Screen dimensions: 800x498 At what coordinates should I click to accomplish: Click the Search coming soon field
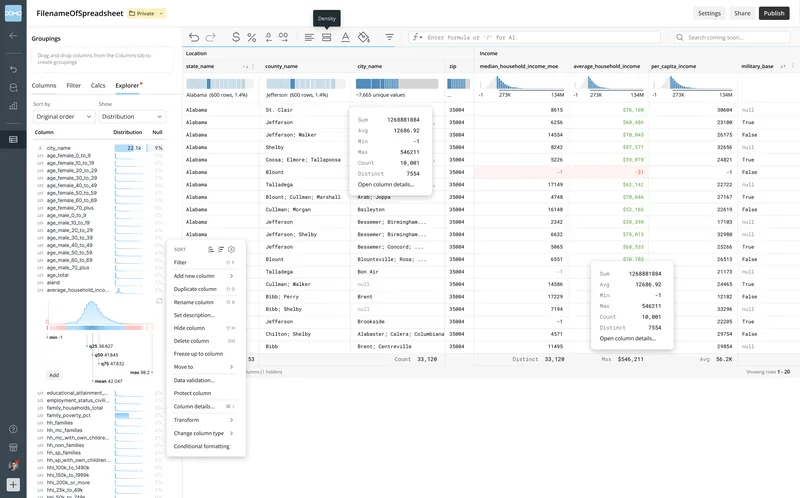(732, 37)
